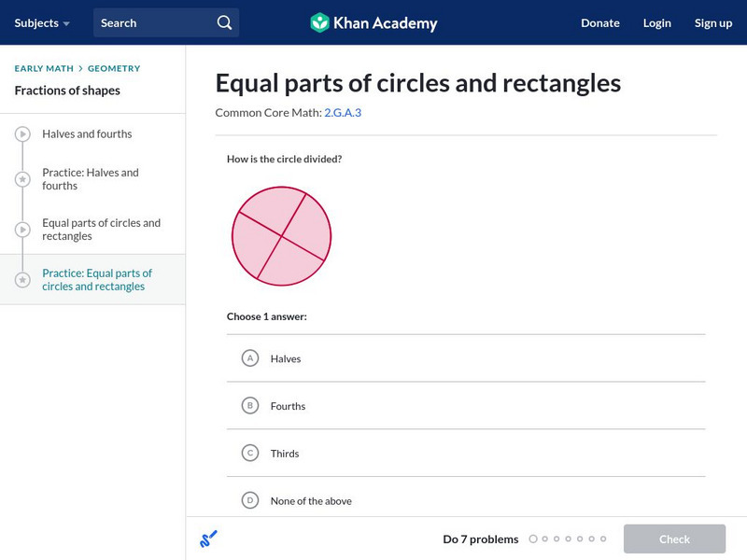Click the Sign up link
The height and width of the screenshot is (560, 747).
point(712,22)
